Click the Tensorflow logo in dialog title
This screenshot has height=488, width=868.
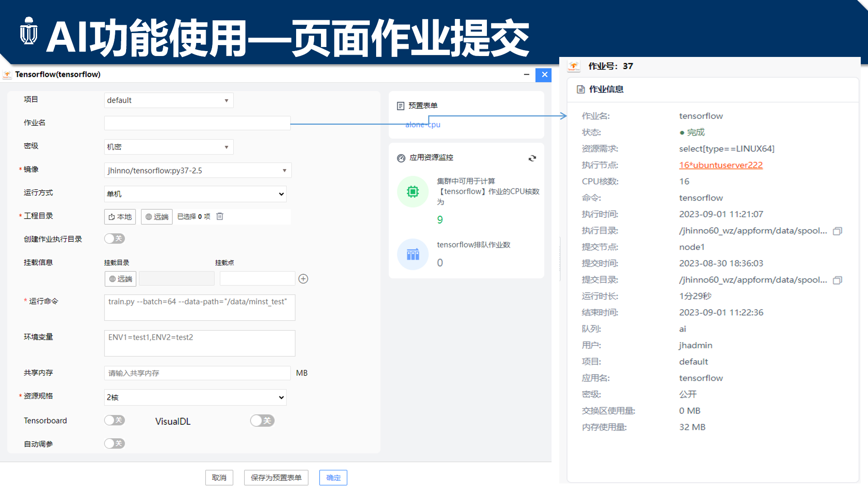(x=7, y=75)
